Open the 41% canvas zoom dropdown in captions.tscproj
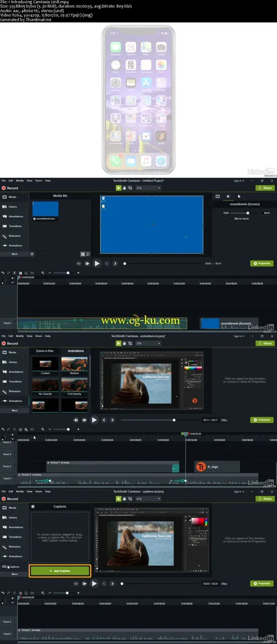The height and width of the screenshot is (644, 277). [148, 499]
